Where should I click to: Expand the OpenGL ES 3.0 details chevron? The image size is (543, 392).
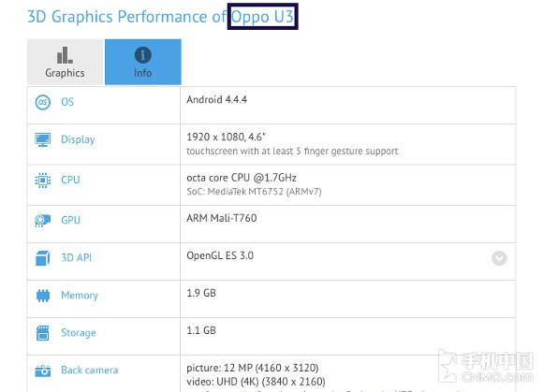[x=499, y=258]
